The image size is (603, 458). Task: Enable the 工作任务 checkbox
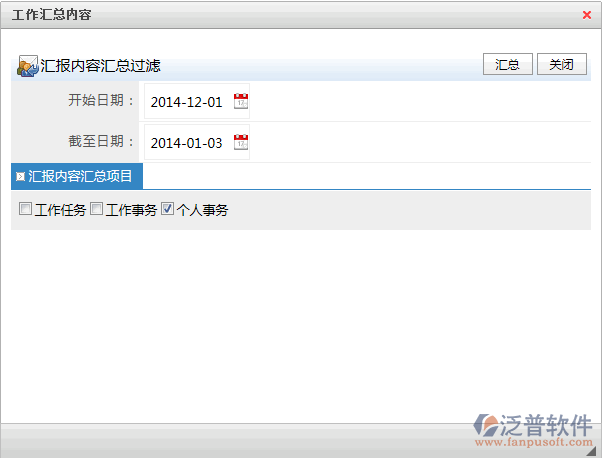pos(25,209)
